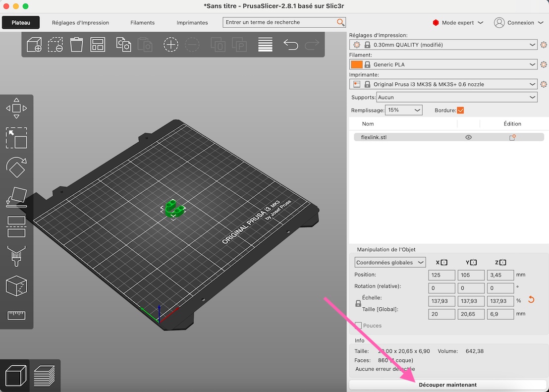Screen dimensions: 549x392
Task: Open filament settings gear icon
Action: coord(544,64)
